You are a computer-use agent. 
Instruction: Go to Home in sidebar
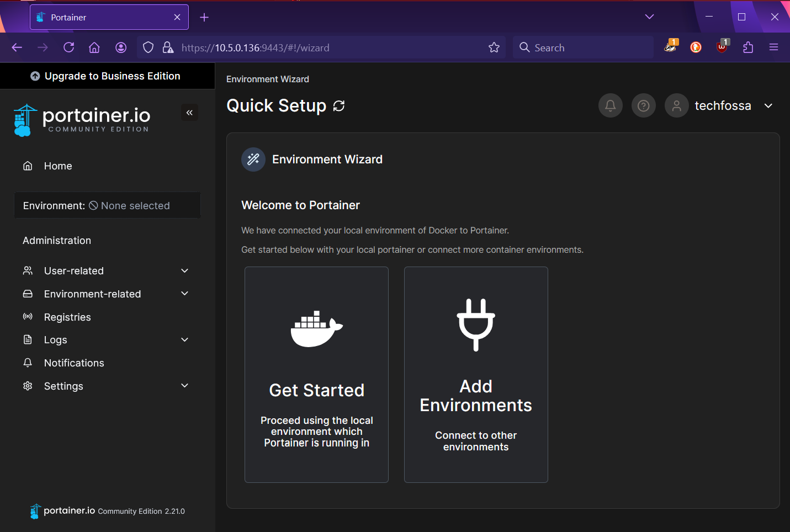pos(58,166)
